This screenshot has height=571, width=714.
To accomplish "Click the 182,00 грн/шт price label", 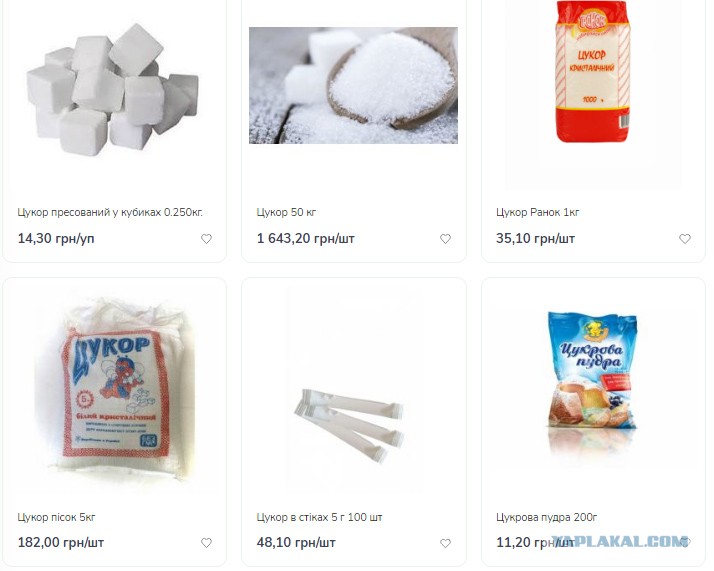I will [61, 542].
